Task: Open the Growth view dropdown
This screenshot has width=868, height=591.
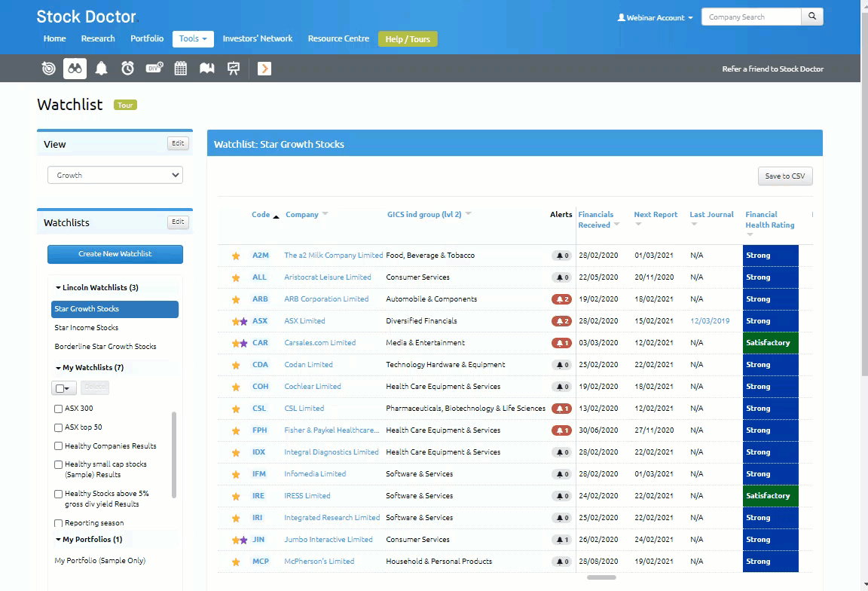Action: coord(115,175)
